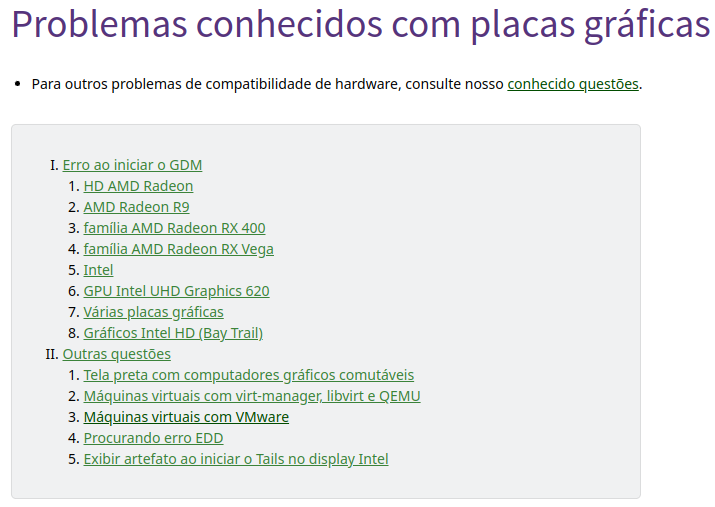Image resolution: width=715 pixels, height=507 pixels.
Task: Open 'GPU Intel UHD Graphics 620' link
Action: coord(176,291)
